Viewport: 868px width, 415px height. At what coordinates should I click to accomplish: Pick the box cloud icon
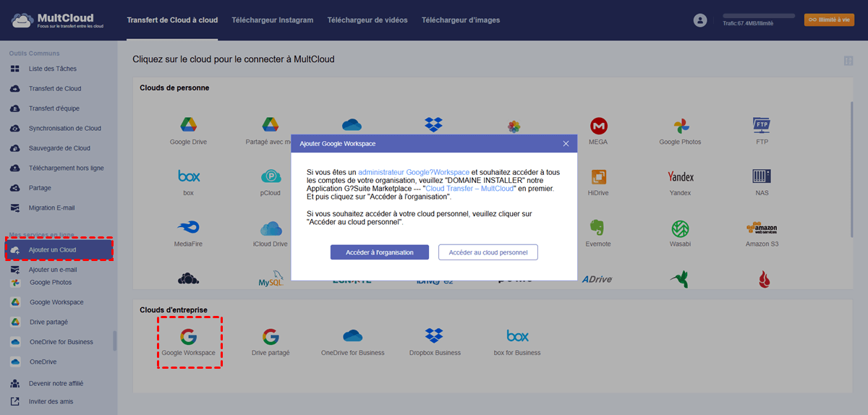point(188,176)
